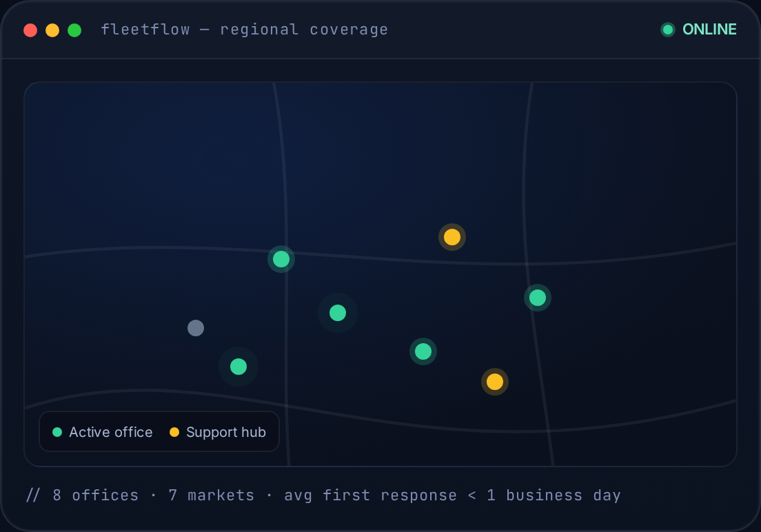
Task: Click the upper yellow support hub marker
Action: [452, 237]
